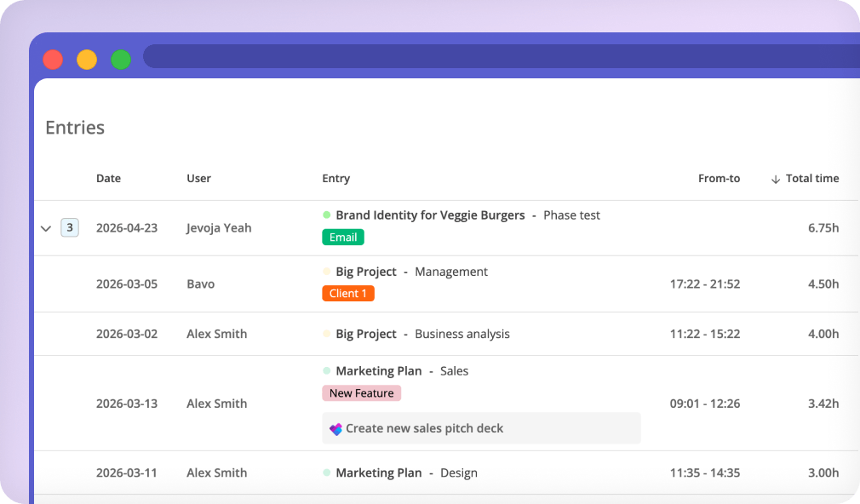Click Alex Smith in the 2026-03-11 row
Screen dimensions: 860x504
(216, 472)
